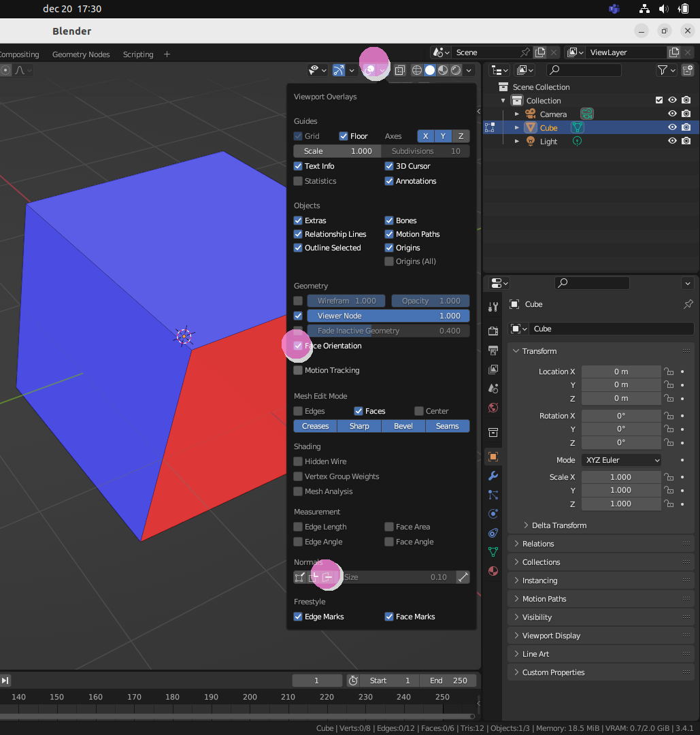Open the XYZ Euler rotation mode dropdown

click(620, 459)
